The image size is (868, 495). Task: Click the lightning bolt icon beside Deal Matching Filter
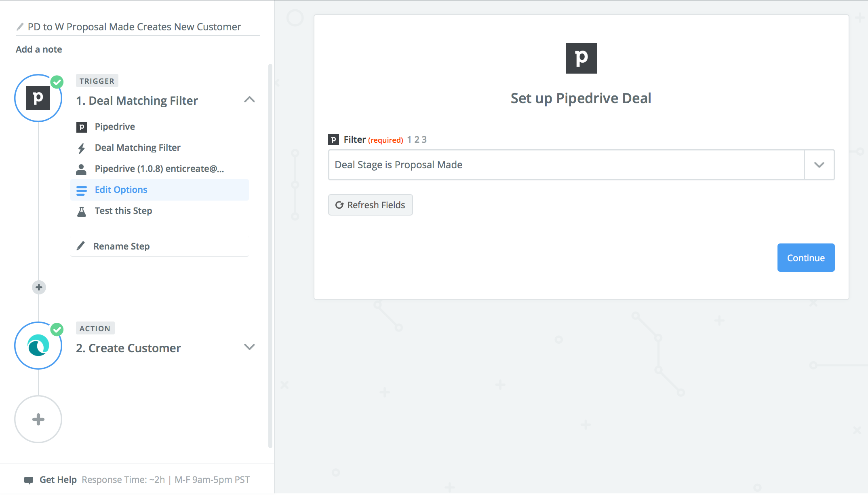pos(82,148)
